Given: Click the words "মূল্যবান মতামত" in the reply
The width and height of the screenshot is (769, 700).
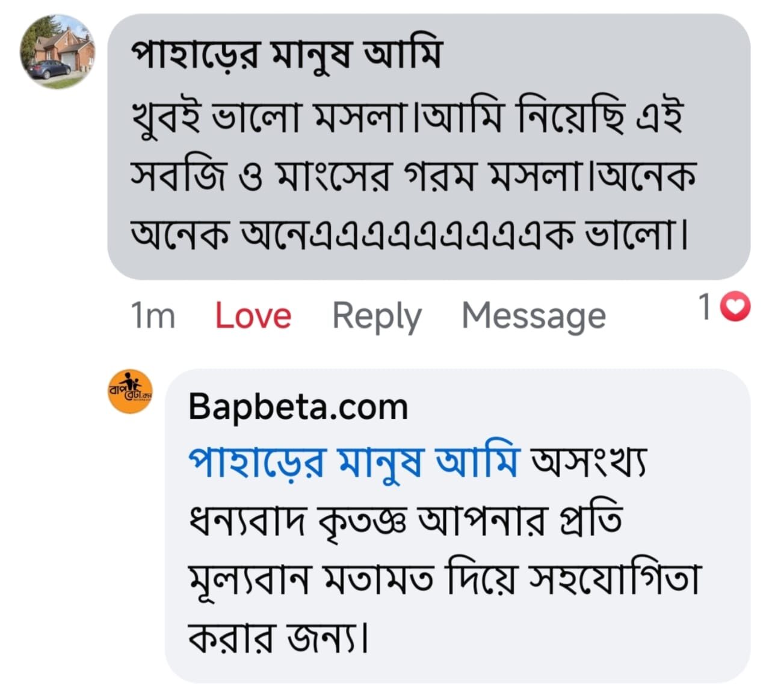Looking at the screenshot, I should [310, 579].
